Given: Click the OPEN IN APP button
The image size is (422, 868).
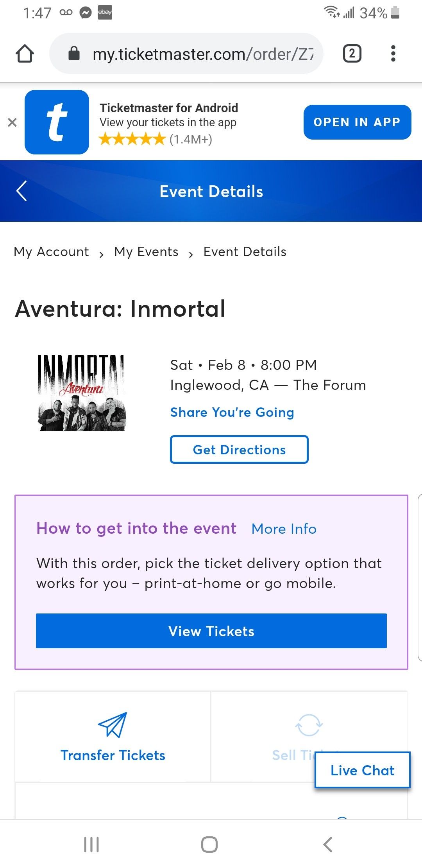Looking at the screenshot, I should coord(357,122).
